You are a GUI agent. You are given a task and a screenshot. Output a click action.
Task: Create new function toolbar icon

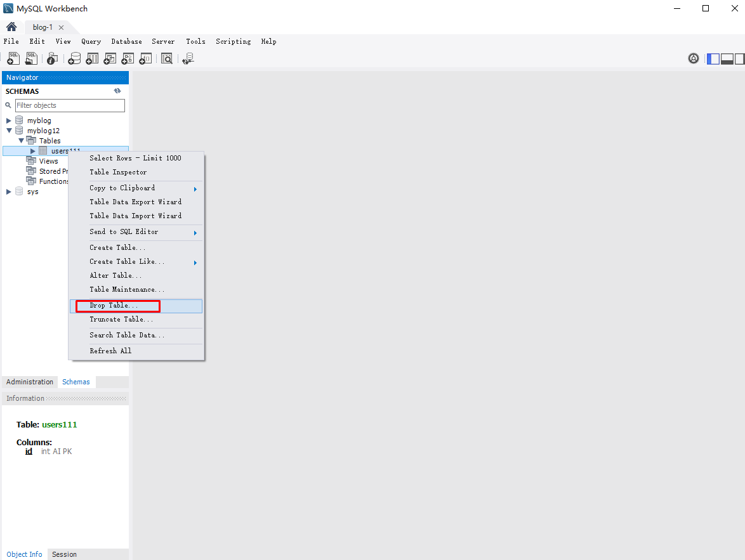[x=145, y=58]
